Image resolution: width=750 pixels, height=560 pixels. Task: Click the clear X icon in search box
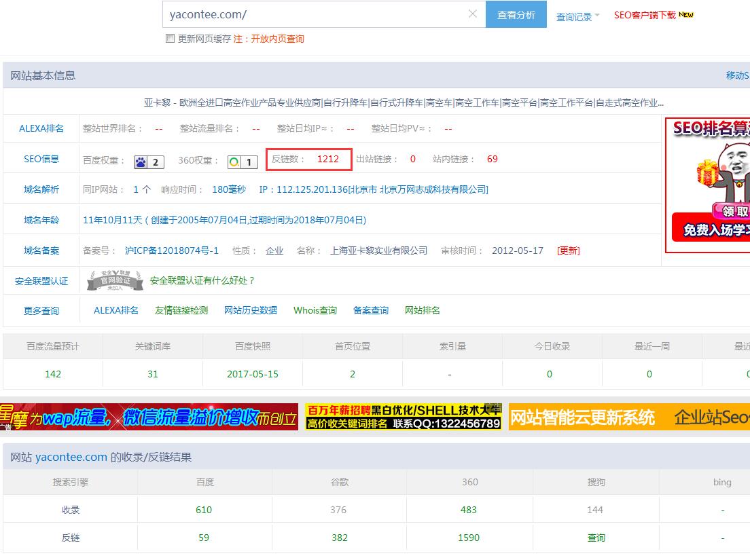tap(473, 14)
